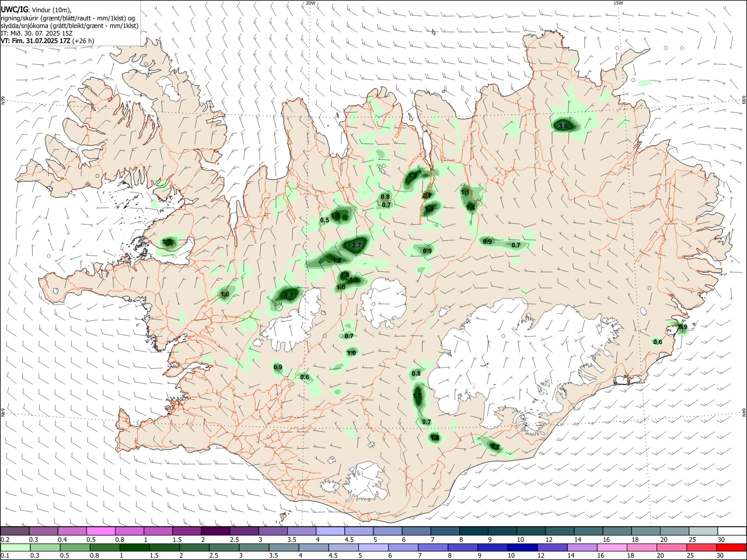Screen dimensions: 747x560
Task: Pick the darkest green 1 mm rain swatch
Action: [x=135, y=547]
